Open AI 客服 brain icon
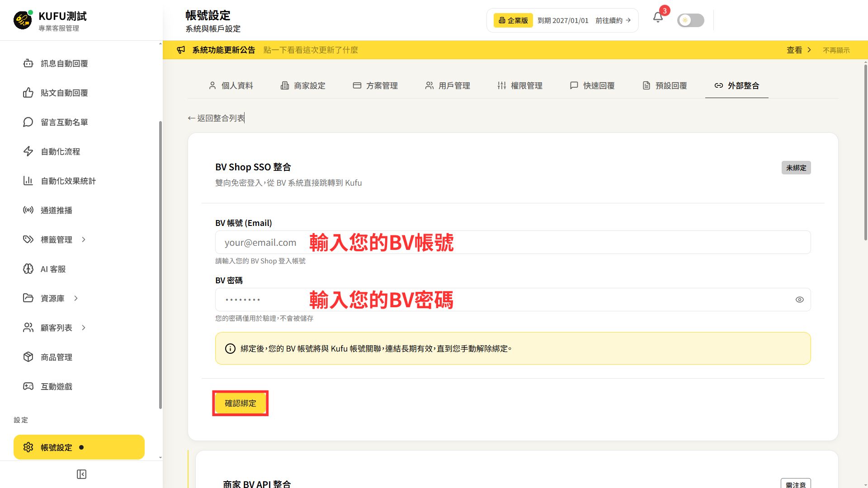868x488 pixels. [28, 269]
